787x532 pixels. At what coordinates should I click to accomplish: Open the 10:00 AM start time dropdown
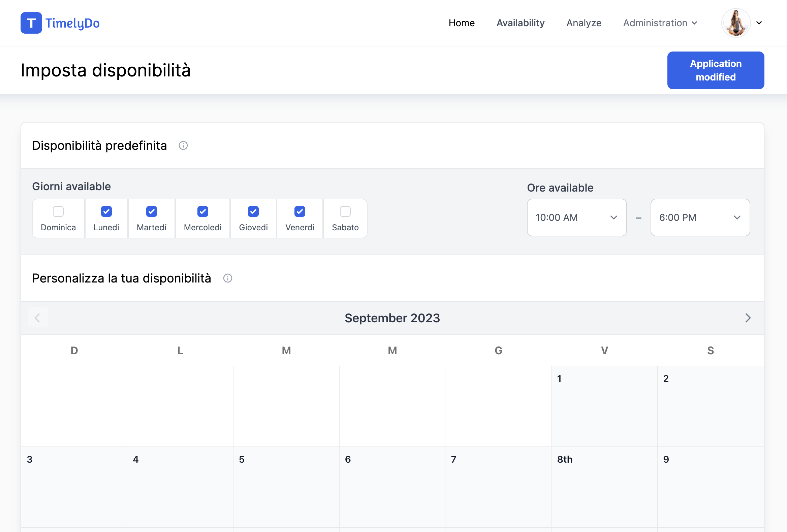click(x=577, y=218)
